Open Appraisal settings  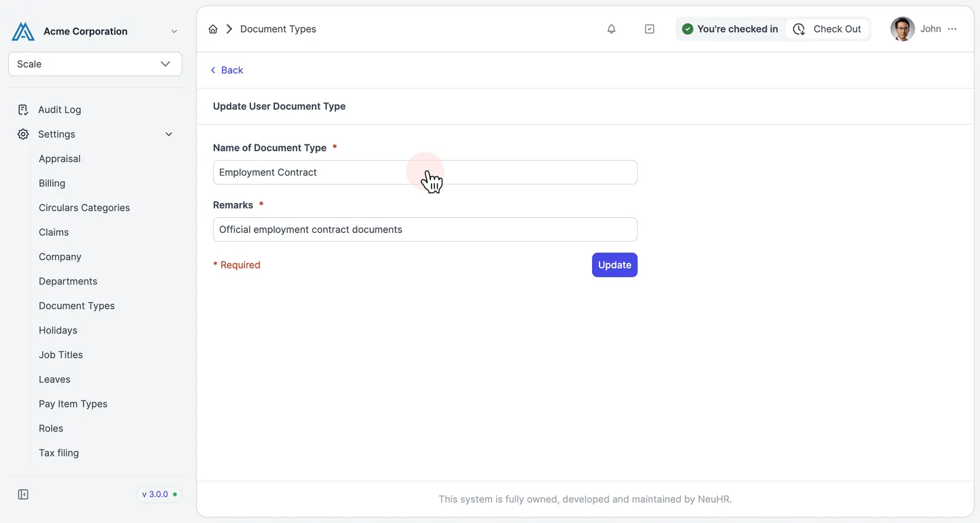pyautogui.click(x=60, y=159)
